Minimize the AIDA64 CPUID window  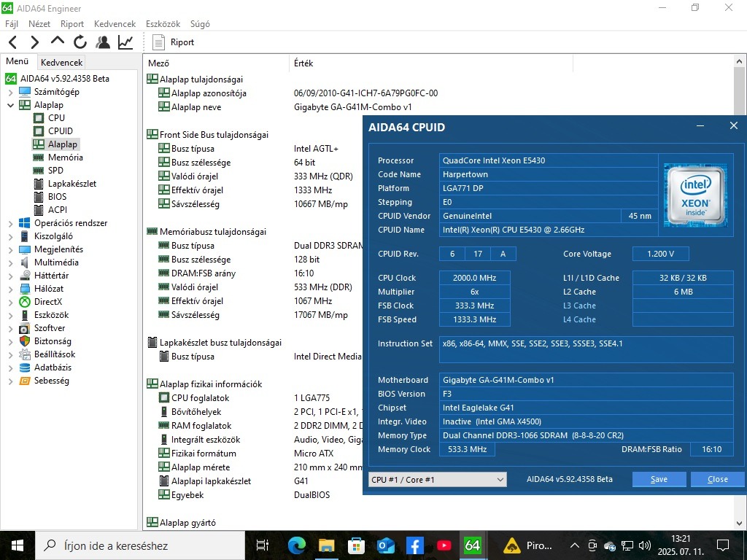click(x=700, y=126)
